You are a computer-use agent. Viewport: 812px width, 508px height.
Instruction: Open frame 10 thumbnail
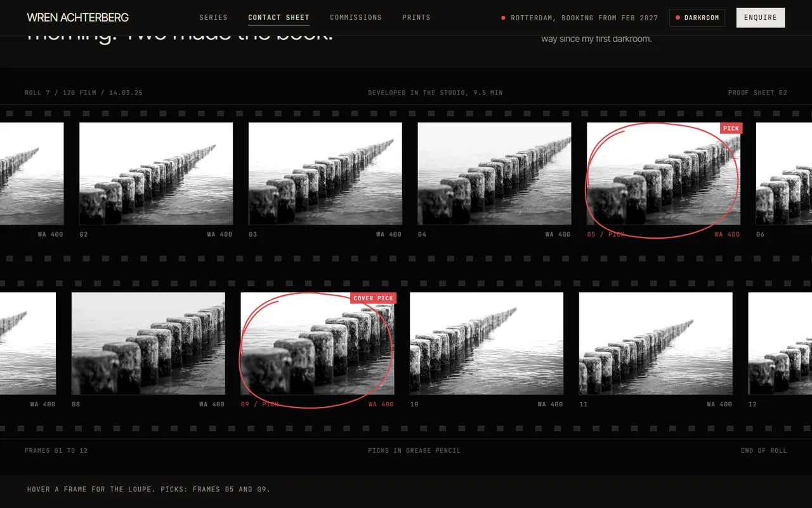tap(487, 344)
